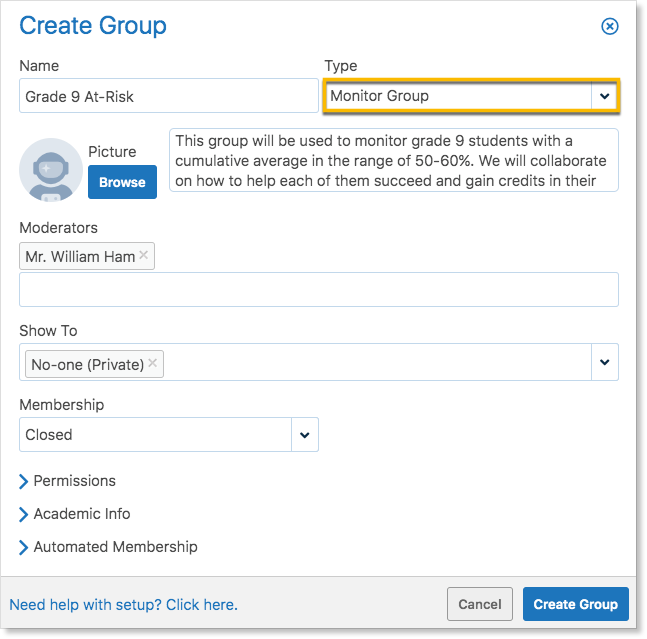Click the Closed membership field

pyautogui.click(x=156, y=435)
